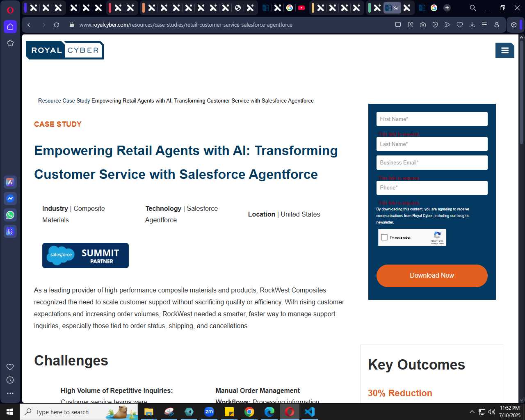
Task: Click the address bar URL
Action: (x=186, y=25)
